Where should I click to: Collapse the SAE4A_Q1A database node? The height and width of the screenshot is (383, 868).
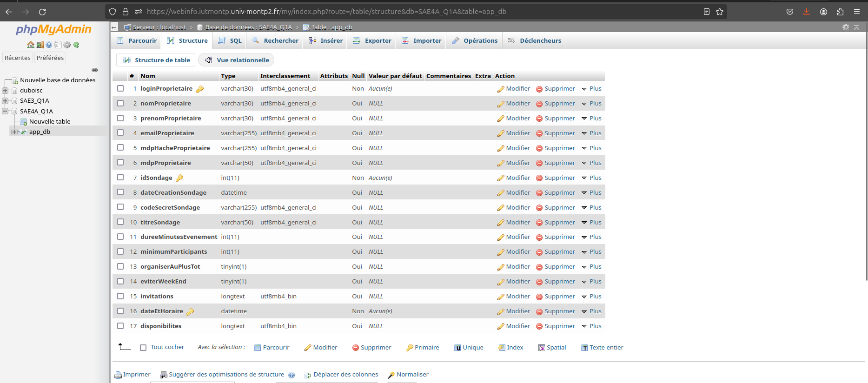[x=5, y=111]
